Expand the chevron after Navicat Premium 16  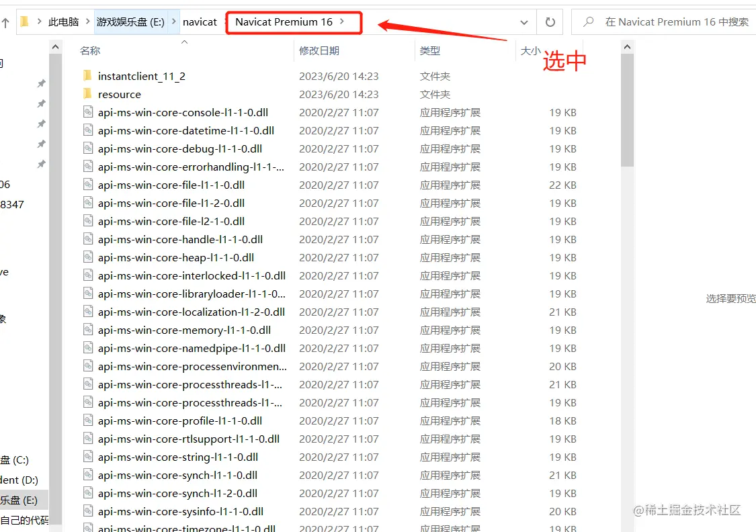[342, 21]
